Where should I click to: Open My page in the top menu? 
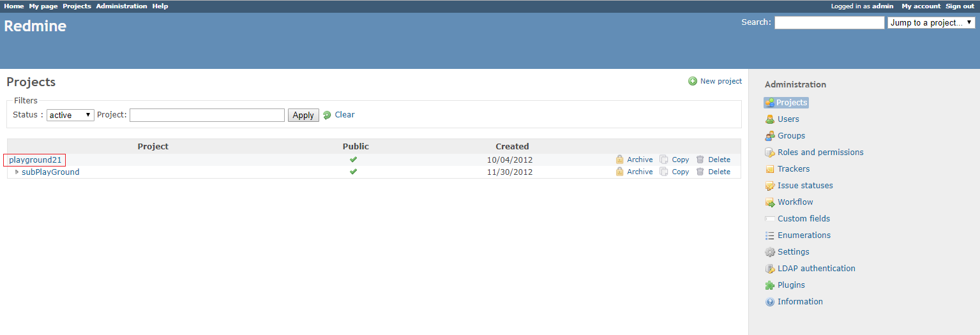[x=43, y=6]
